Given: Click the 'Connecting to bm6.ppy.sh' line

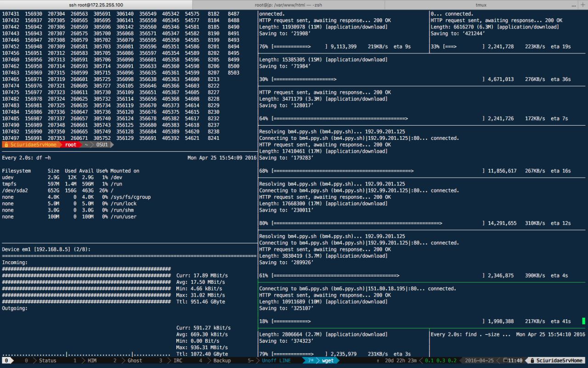Looking at the screenshot, I should pyautogui.click(x=357, y=289).
